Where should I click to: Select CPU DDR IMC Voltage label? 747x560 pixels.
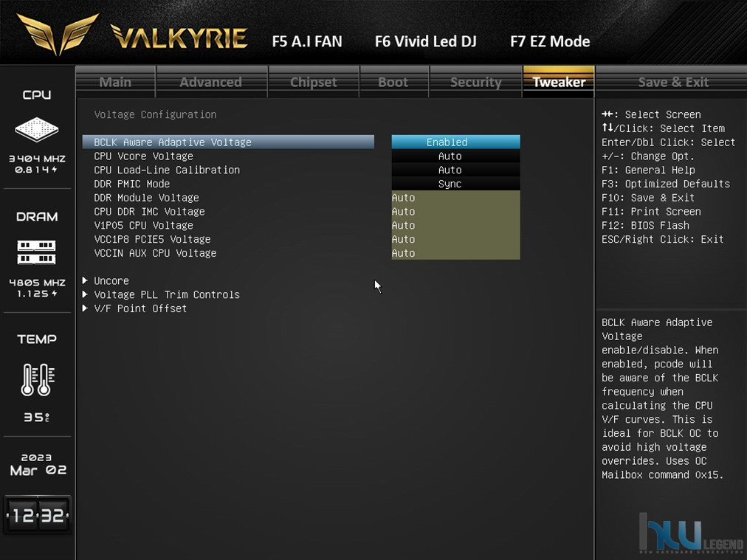(149, 211)
